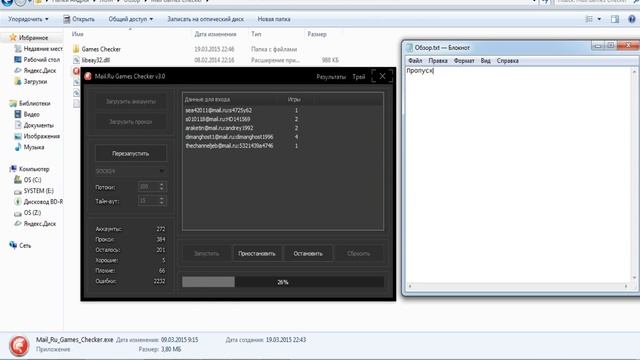Screen dimensions: 640x360
Task: Sort by Размер column header
Action: coord(317,34)
